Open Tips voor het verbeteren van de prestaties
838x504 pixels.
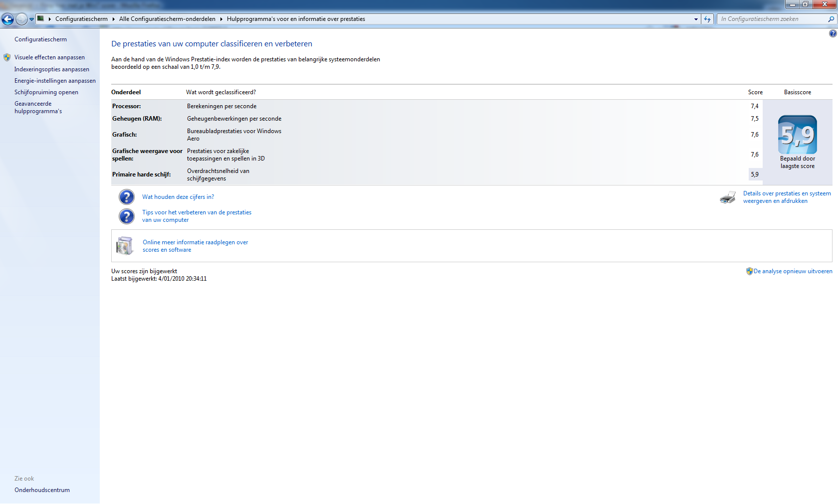pos(197,216)
